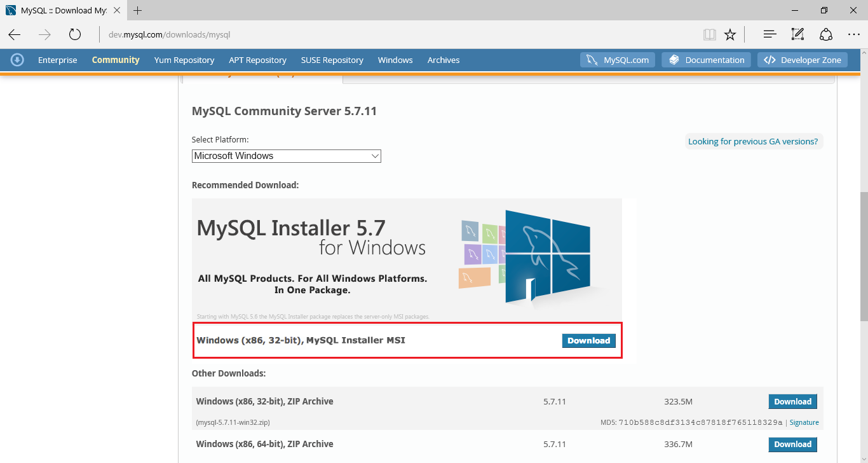Screen dimensions: 868x463
Task: Click the '336.7M' size value
Action: [678, 444]
